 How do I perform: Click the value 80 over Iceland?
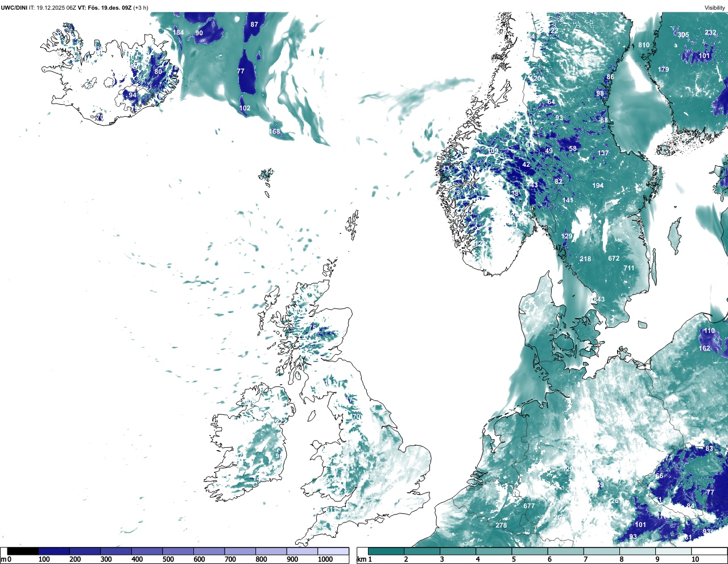pos(158,72)
